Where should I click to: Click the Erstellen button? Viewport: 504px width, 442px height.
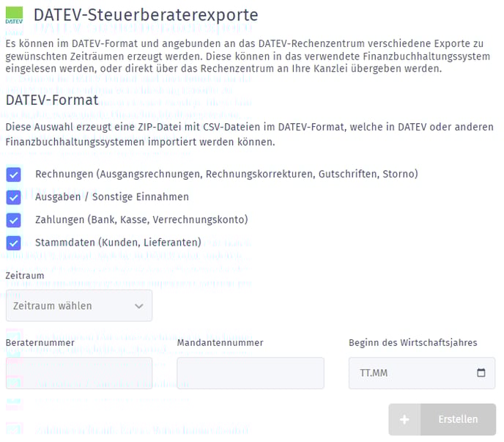(x=442, y=419)
